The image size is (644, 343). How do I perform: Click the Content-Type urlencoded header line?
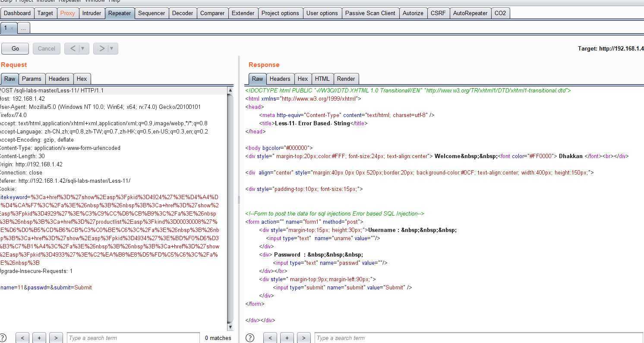coord(60,148)
